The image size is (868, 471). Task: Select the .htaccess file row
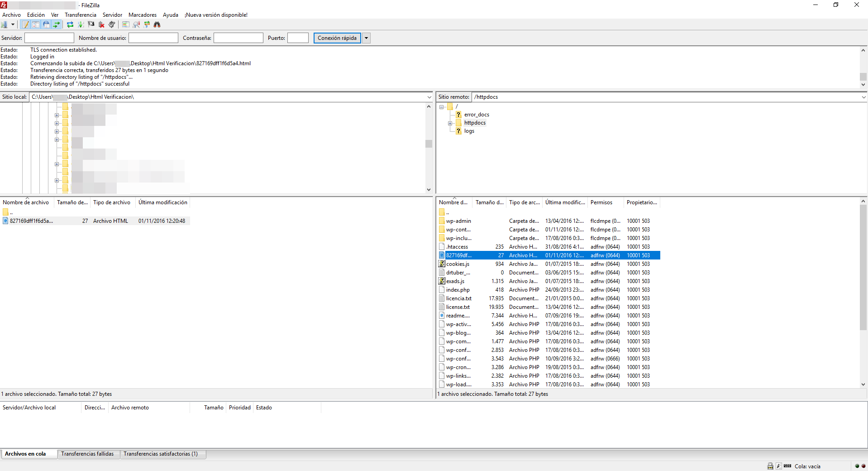549,247
